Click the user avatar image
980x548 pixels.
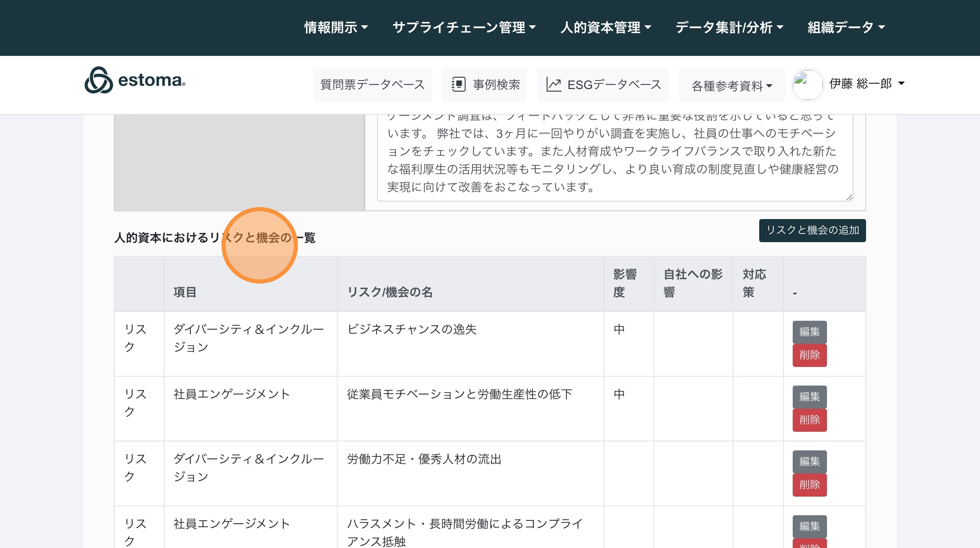[807, 85]
